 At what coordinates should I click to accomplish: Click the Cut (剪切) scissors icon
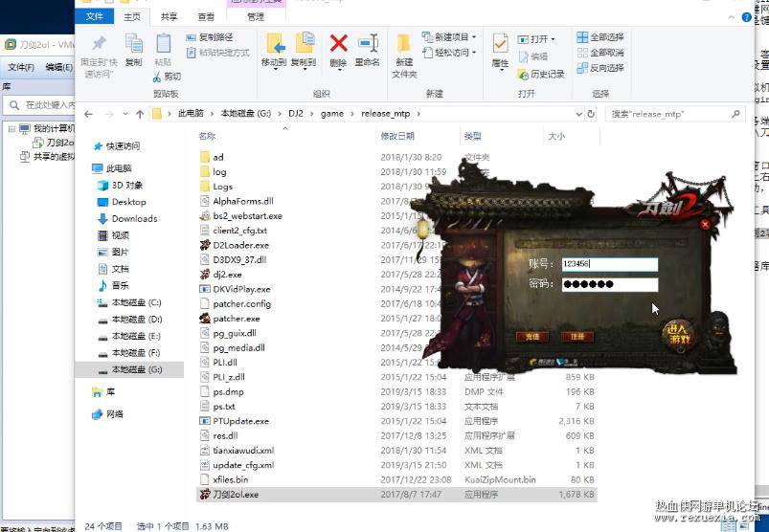click(x=157, y=77)
